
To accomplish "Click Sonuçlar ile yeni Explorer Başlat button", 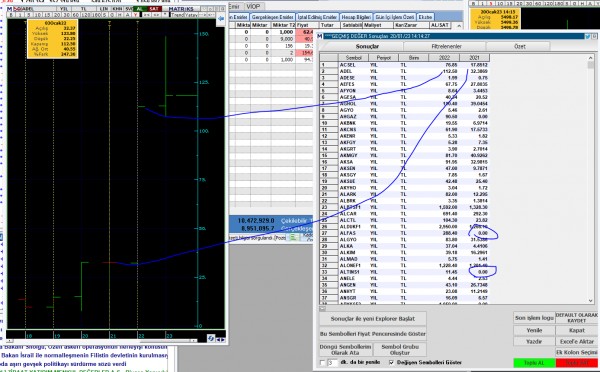I will 373,318.
